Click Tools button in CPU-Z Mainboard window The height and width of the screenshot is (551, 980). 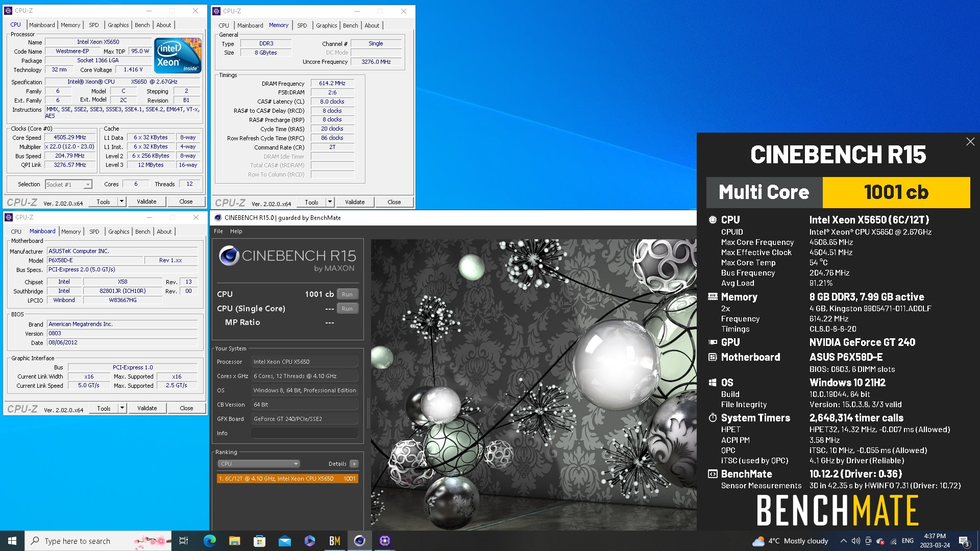[104, 408]
